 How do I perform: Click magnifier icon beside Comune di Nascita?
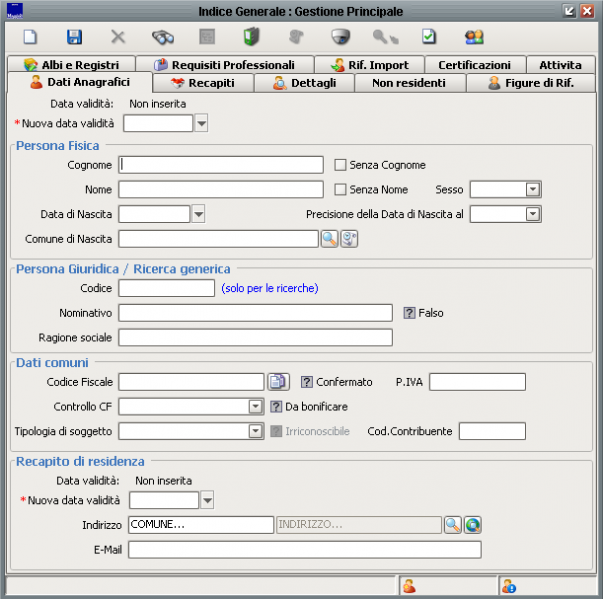tap(329, 238)
